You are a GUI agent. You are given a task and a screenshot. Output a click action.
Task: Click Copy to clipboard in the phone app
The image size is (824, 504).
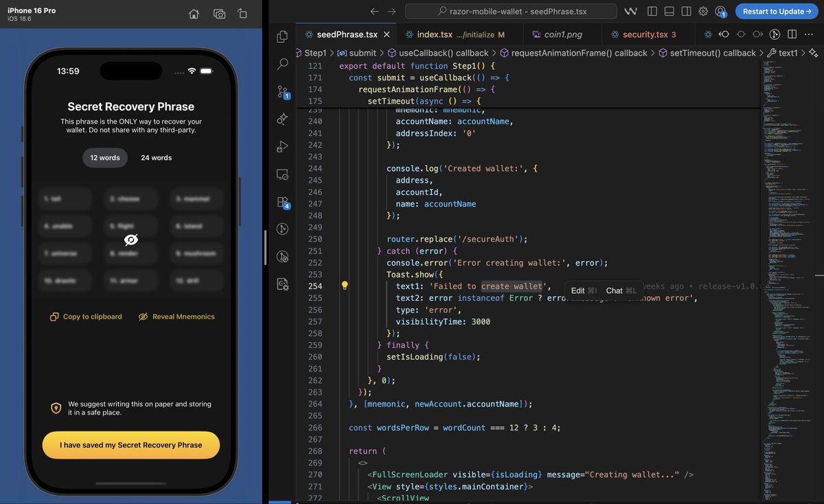coord(86,317)
